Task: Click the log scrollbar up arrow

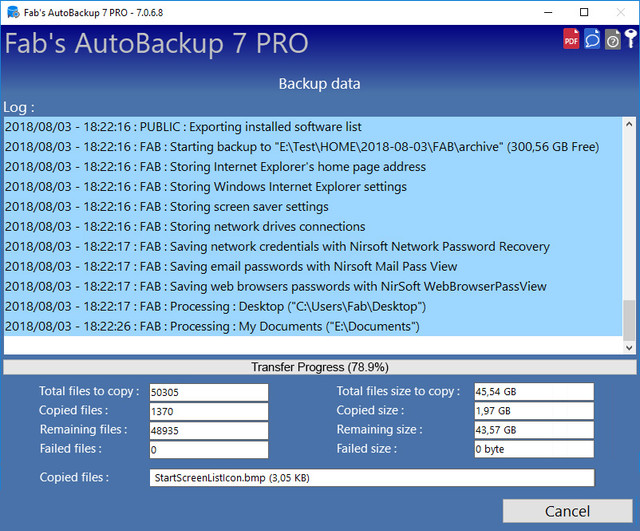Action: [x=629, y=124]
